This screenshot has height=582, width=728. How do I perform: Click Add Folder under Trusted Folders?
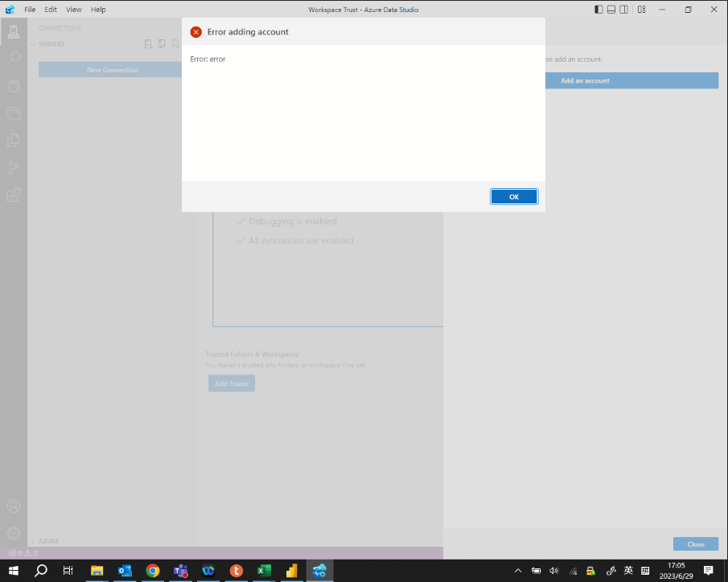pyautogui.click(x=232, y=383)
